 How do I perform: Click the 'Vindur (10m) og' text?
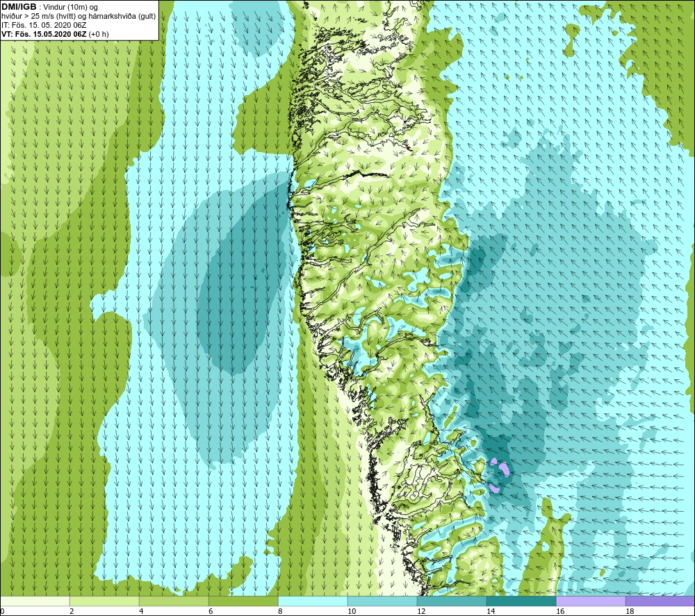point(72,8)
